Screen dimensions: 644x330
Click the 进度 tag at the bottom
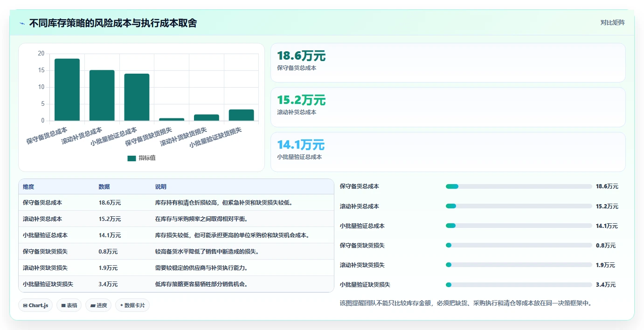[x=98, y=305]
